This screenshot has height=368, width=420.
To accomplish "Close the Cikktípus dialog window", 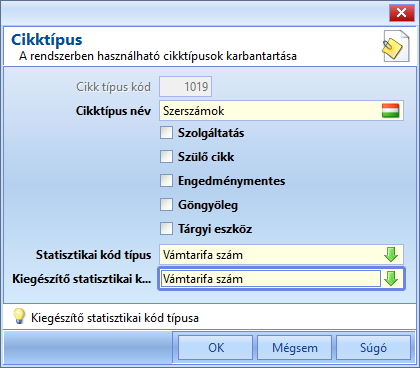I will [401, 13].
